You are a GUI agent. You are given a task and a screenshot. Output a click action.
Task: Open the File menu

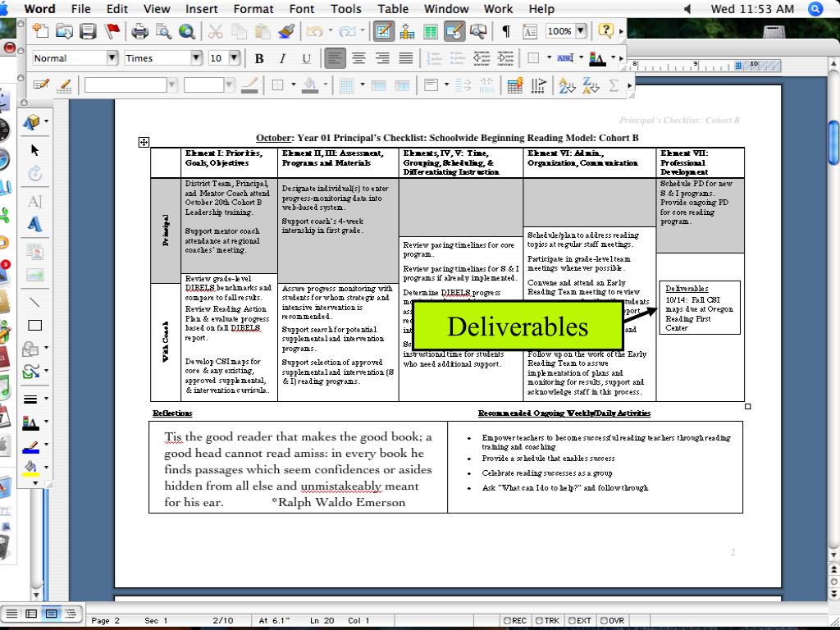(81, 9)
